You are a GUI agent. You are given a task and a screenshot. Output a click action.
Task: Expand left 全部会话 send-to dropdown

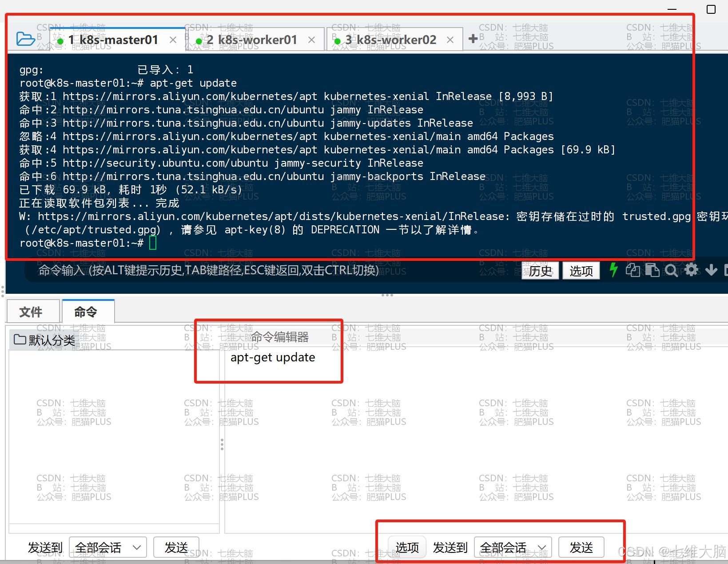(x=109, y=548)
